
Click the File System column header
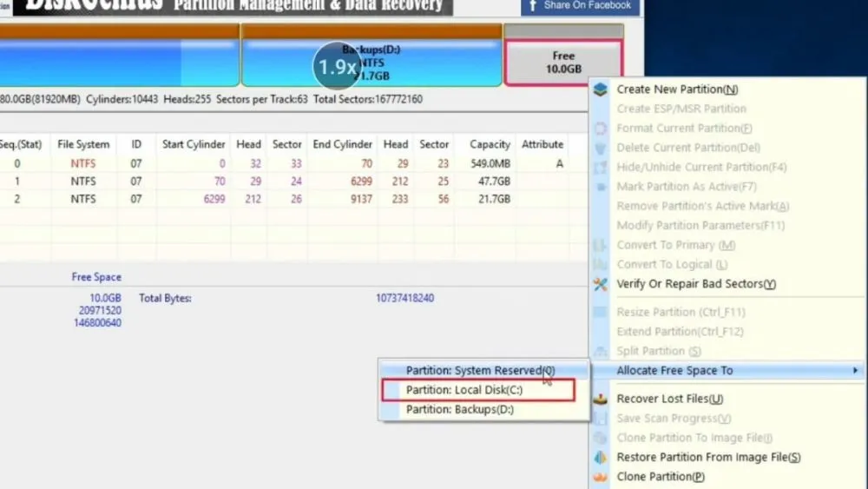tap(83, 145)
